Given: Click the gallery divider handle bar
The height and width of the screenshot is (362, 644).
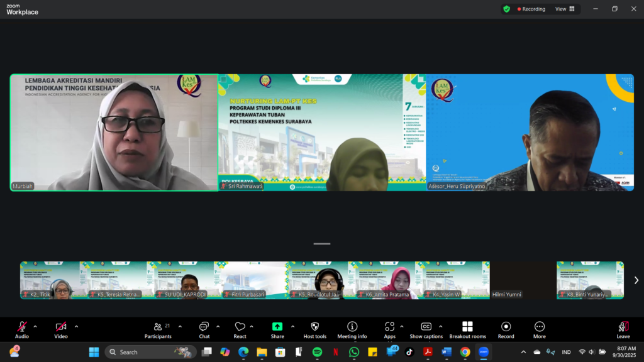Looking at the screenshot, I should coord(322,244).
